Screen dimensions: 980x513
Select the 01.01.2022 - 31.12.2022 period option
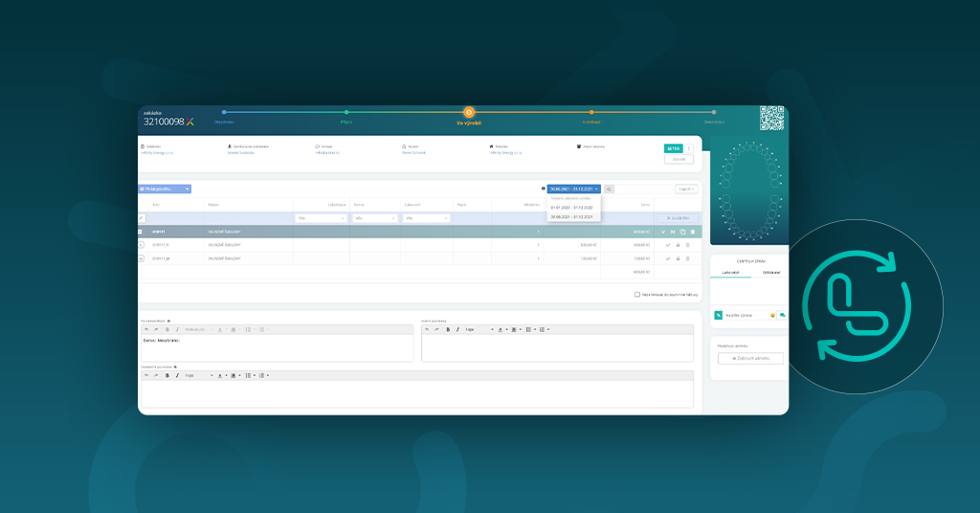click(x=572, y=208)
